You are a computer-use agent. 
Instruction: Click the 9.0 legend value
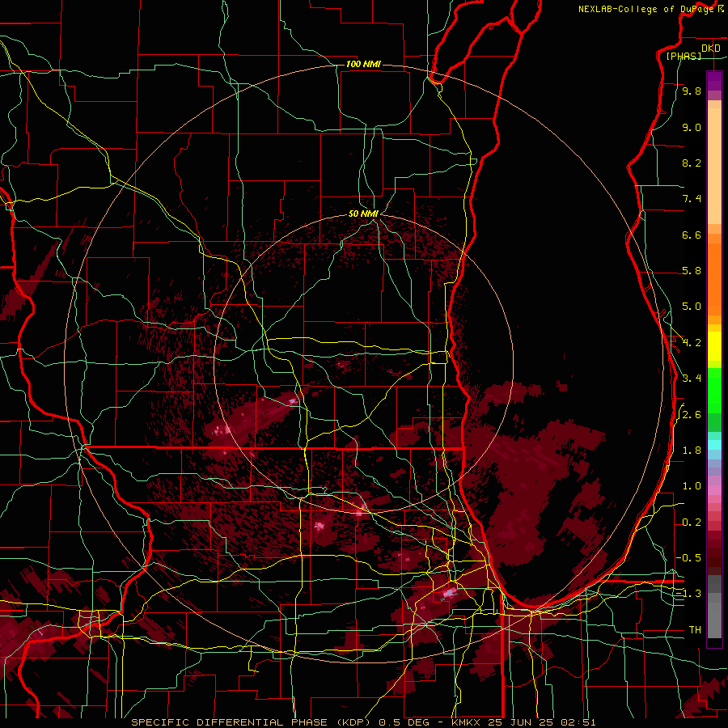click(x=692, y=127)
